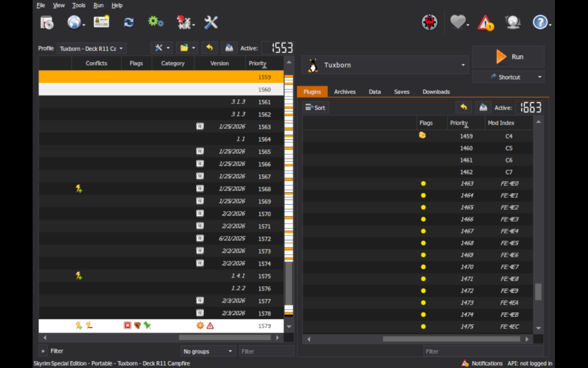Click the mod list Filter text field
This screenshot has width=588, height=368.
tap(266, 351)
